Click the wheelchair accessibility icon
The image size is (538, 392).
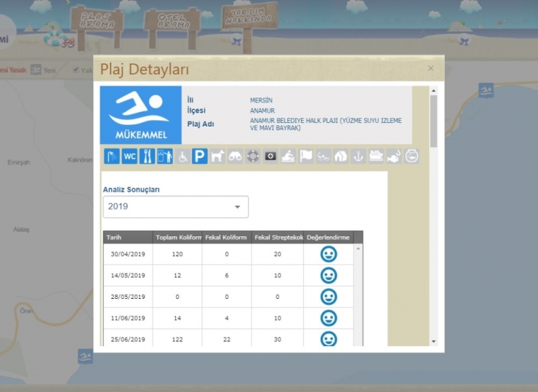coord(182,156)
